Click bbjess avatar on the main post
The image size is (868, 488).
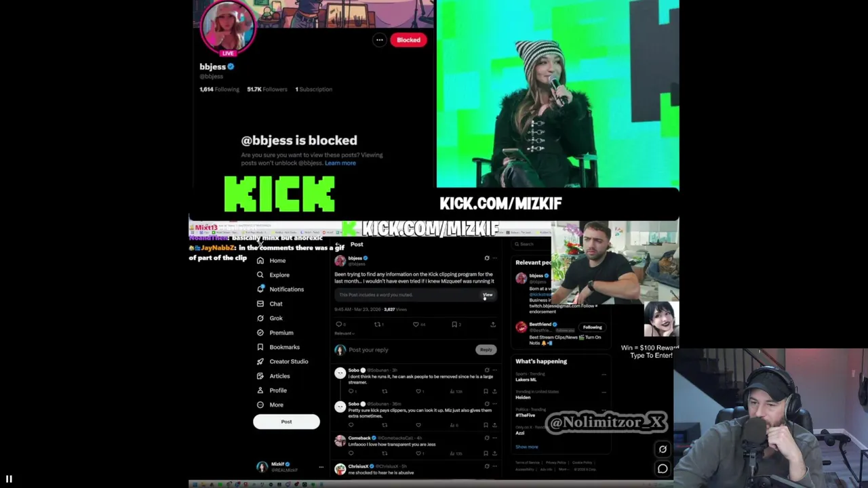(x=340, y=260)
